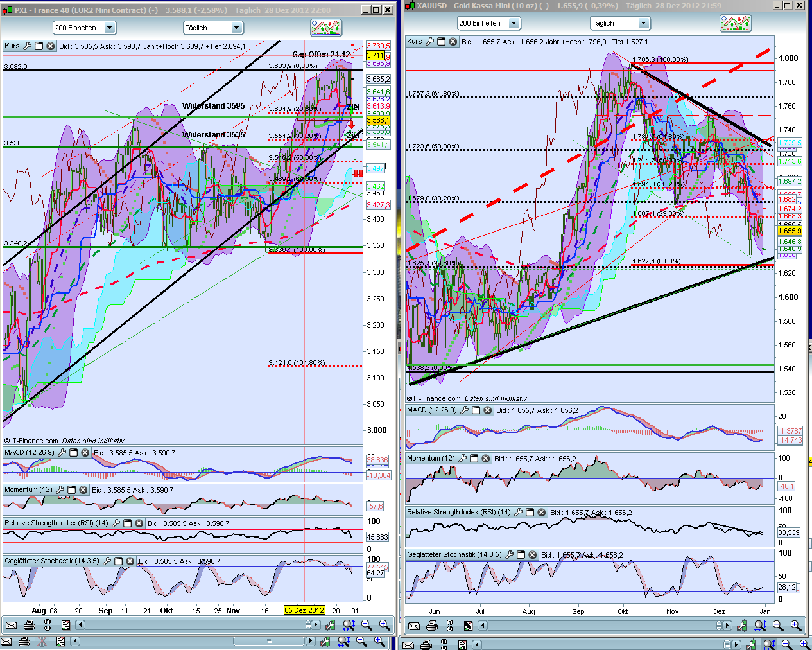812x650 pixels.
Task: Open Stochastik settings wrench in XAUUSD chart
Action: click(509, 555)
